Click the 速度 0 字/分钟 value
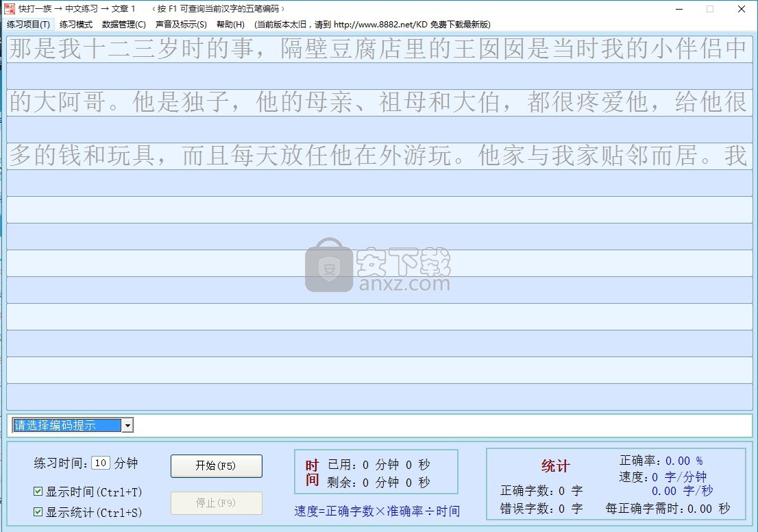The image size is (758, 532). pyautogui.click(x=679, y=477)
